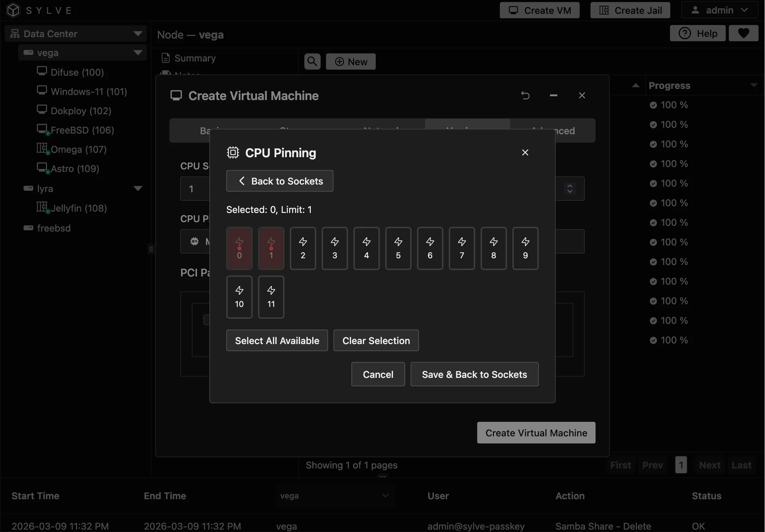
Task: Click Back to Sockets button
Action: [x=280, y=181]
